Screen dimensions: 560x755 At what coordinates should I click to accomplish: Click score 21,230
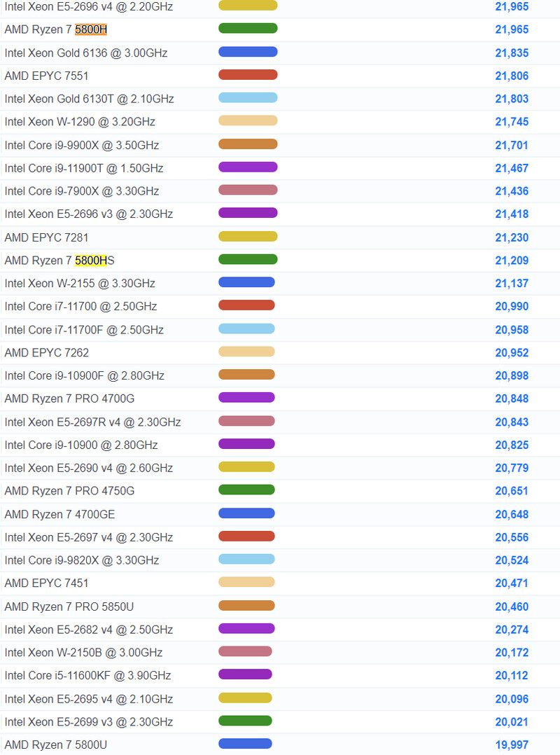pyautogui.click(x=512, y=237)
